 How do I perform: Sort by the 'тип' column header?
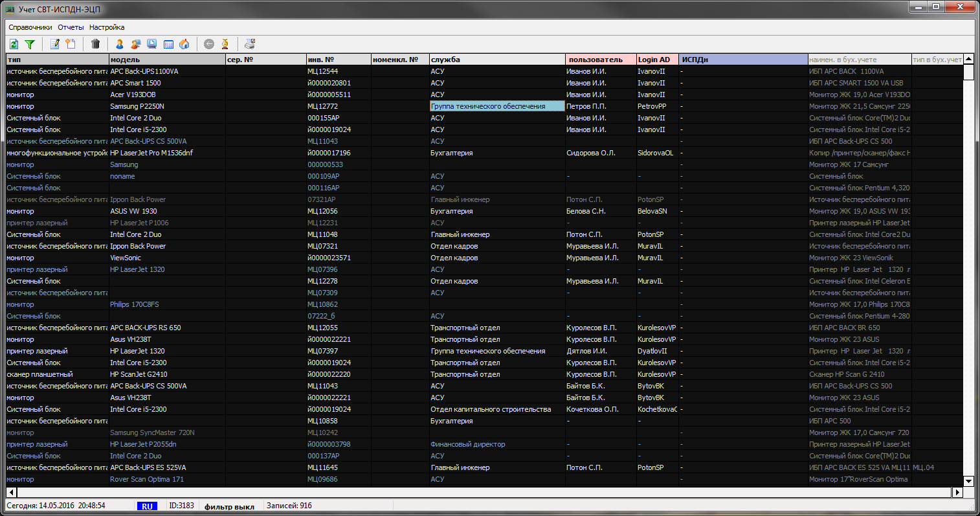pyautogui.click(x=57, y=60)
